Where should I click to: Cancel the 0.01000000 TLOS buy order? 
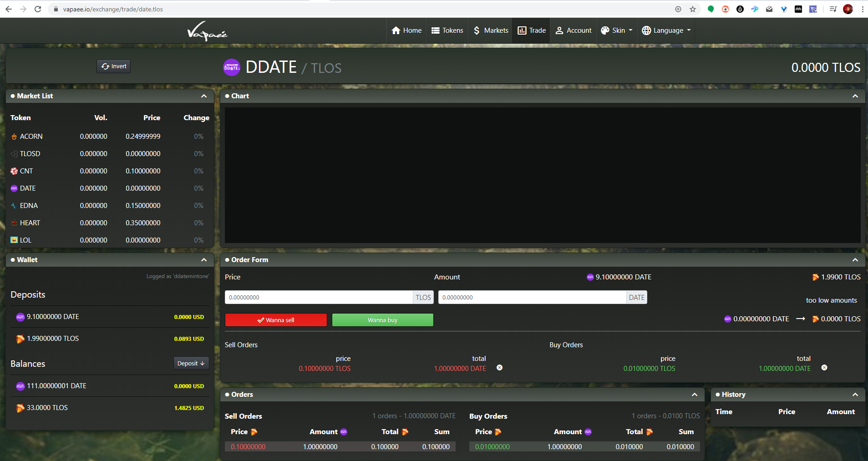tap(824, 368)
